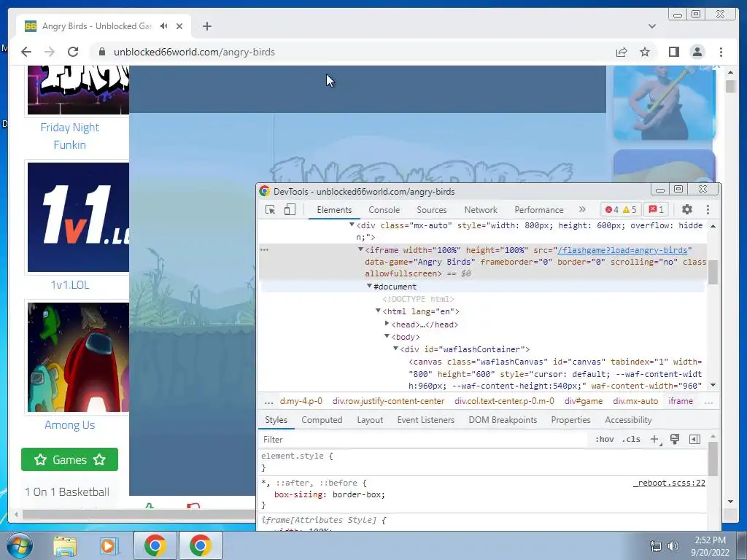
Task: Select the inspect element picker in DevTools
Action: point(270,209)
